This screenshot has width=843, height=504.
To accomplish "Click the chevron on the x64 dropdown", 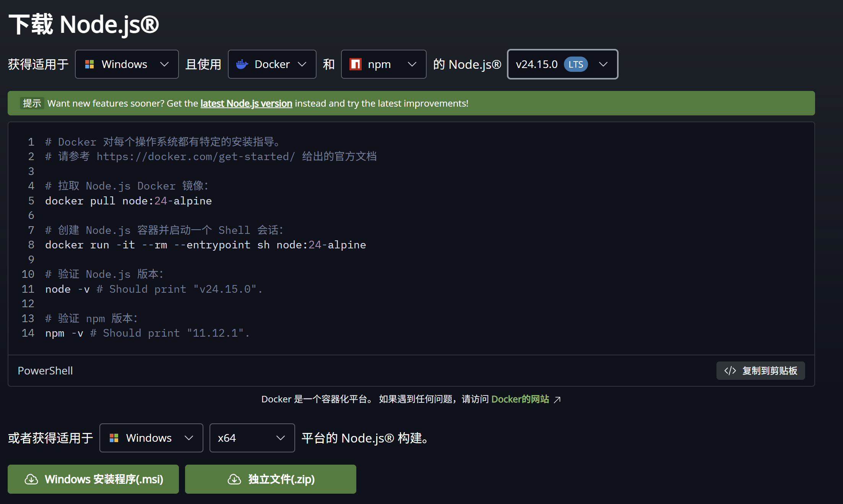I will [x=280, y=438].
